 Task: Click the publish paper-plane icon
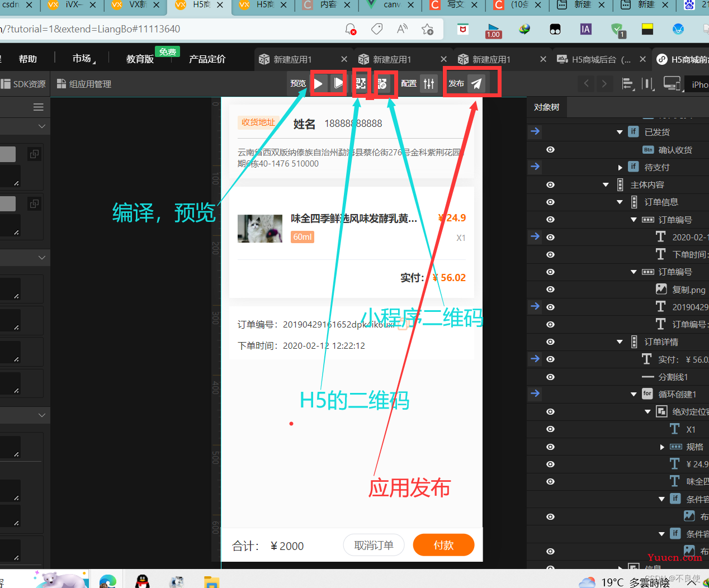click(476, 84)
